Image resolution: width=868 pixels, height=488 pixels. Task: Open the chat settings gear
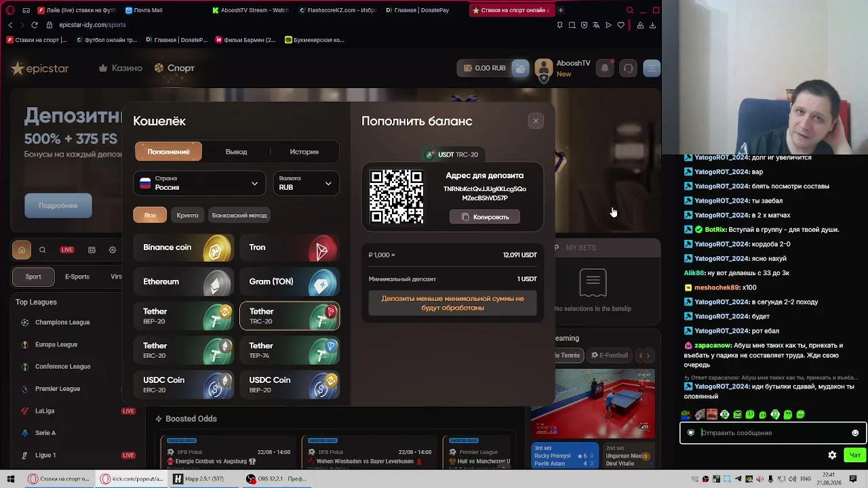tap(832, 455)
